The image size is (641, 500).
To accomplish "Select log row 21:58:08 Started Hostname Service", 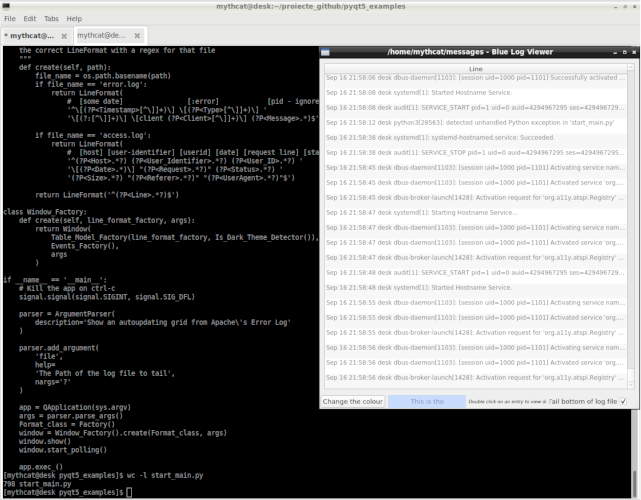I will tap(476, 93).
